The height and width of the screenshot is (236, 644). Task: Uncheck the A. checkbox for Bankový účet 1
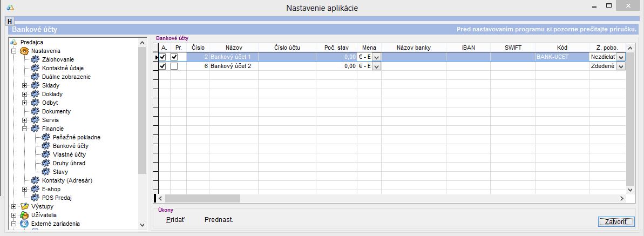click(162, 57)
